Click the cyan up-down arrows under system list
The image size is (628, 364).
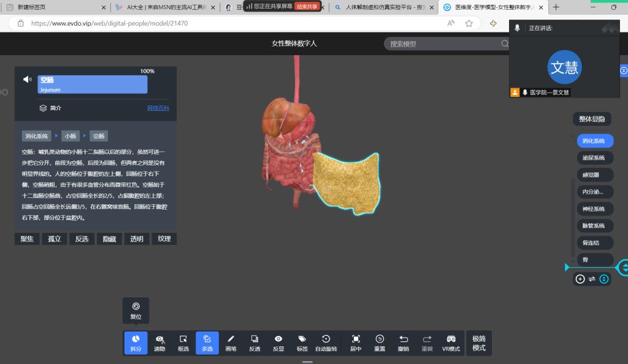[x=604, y=279]
